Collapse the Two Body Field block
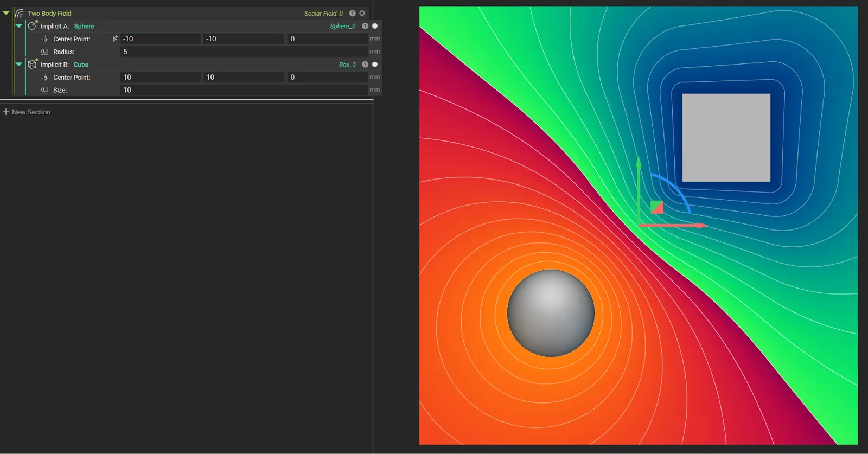 click(x=6, y=13)
